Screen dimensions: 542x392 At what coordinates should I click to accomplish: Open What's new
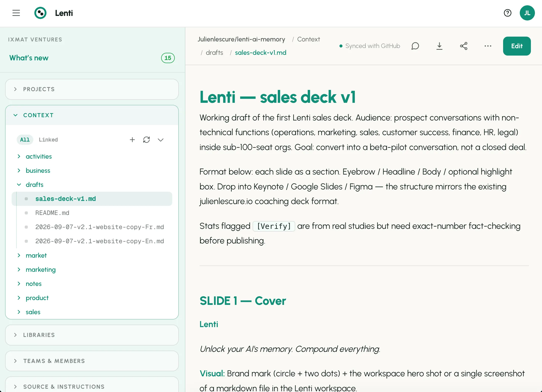pyautogui.click(x=29, y=58)
